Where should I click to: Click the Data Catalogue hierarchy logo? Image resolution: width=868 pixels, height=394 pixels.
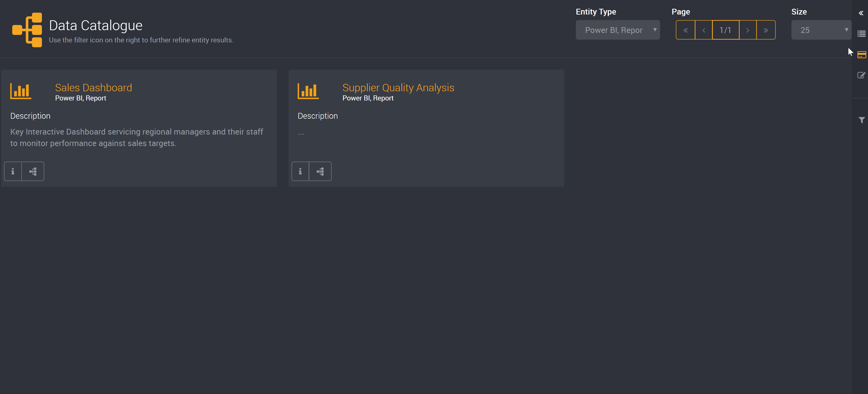[27, 30]
